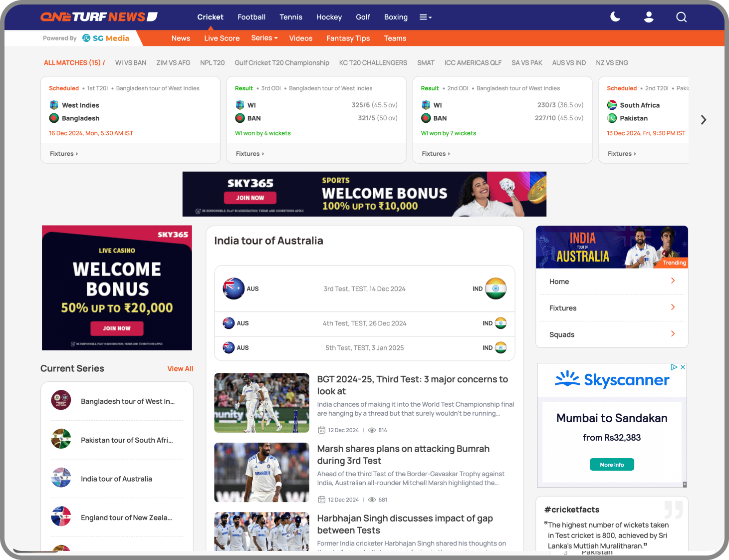Open the user account profile icon
The height and width of the screenshot is (560, 729).
[649, 17]
